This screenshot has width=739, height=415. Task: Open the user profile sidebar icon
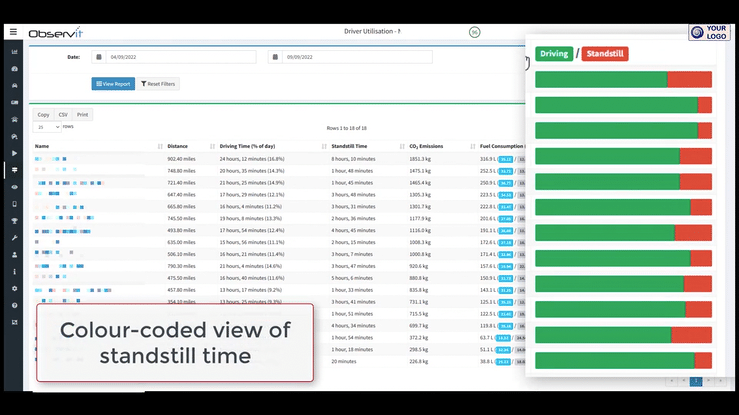tap(15, 255)
